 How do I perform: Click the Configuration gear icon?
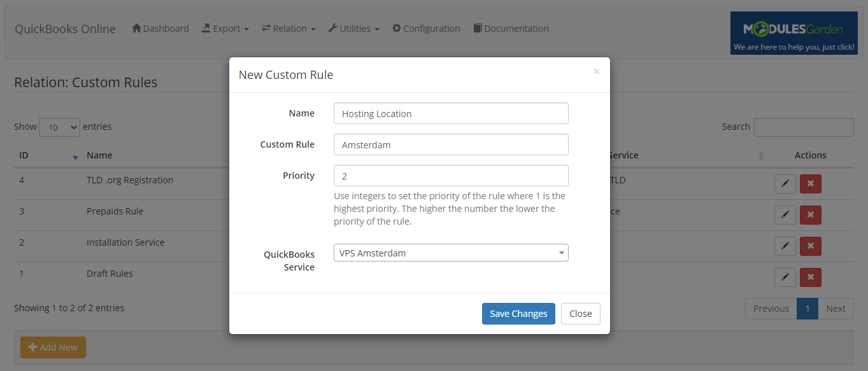click(x=395, y=28)
